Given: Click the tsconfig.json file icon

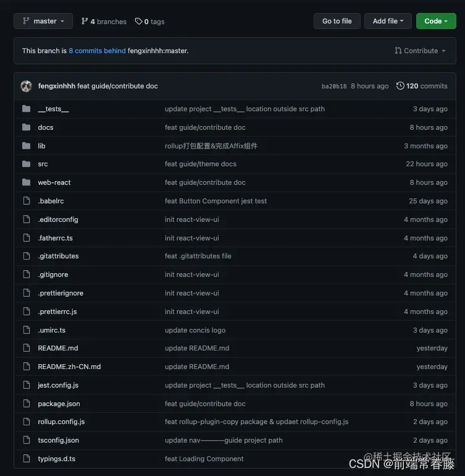Looking at the screenshot, I should tap(27, 440).
